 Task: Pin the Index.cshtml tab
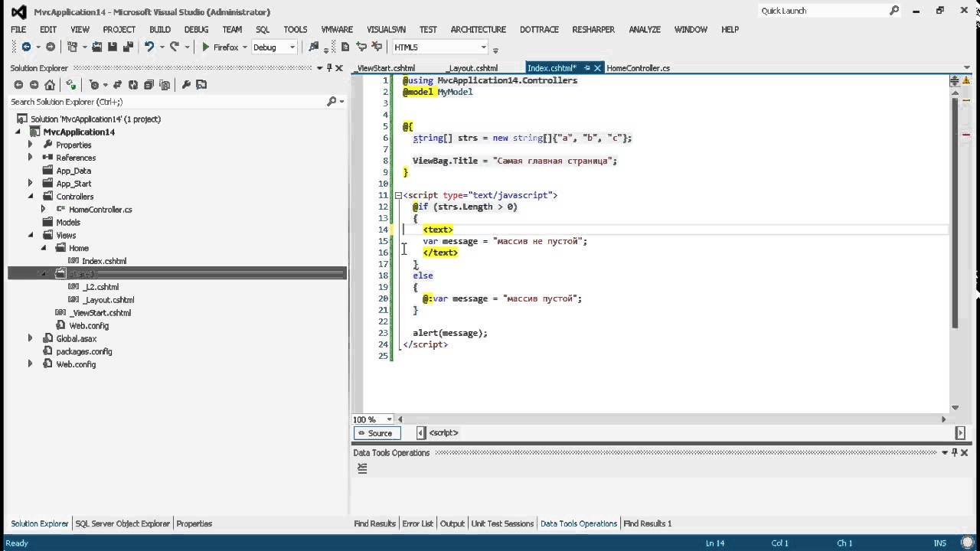pos(587,68)
